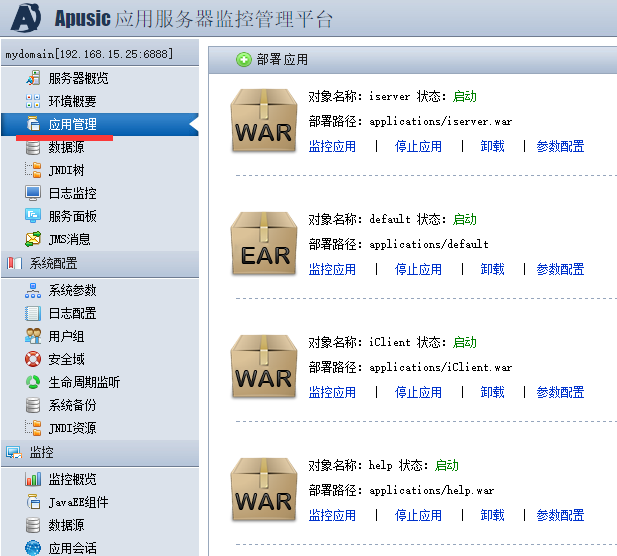
Task: Click the 日志配置 notebook icon
Action: tap(33, 313)
